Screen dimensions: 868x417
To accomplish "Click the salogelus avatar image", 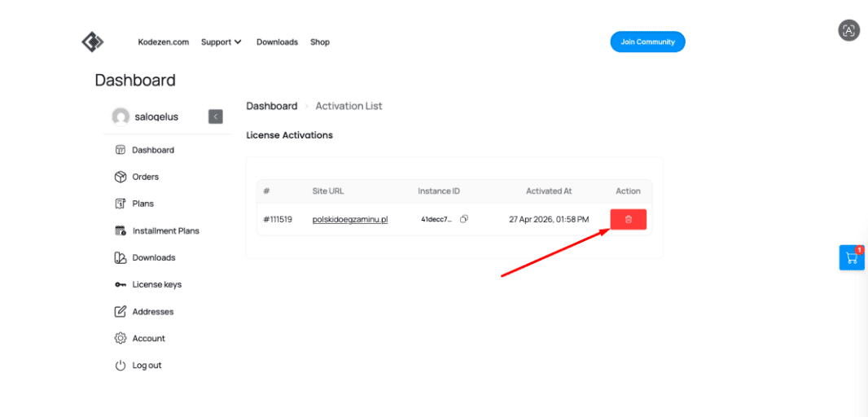I will pos(121,116).
